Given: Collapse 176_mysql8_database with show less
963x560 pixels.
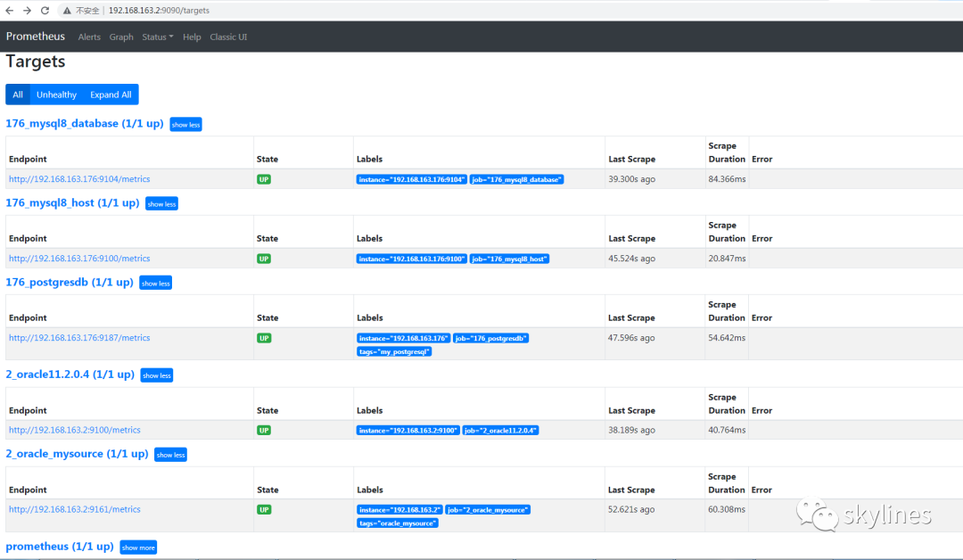Looking at the screenshot, I should (x=186, y=125).
